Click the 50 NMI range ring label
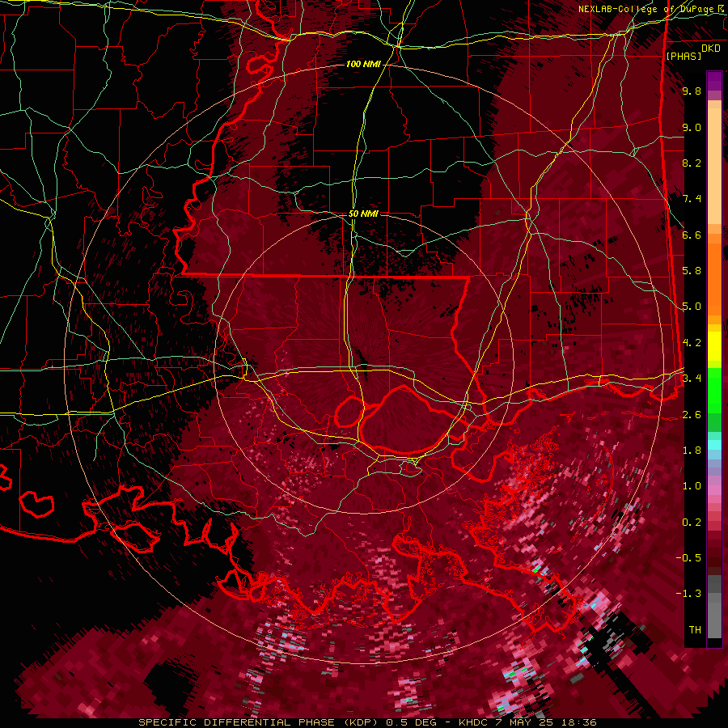The width and height of the screenshot is (728, 728). click(x=363, y=214)
